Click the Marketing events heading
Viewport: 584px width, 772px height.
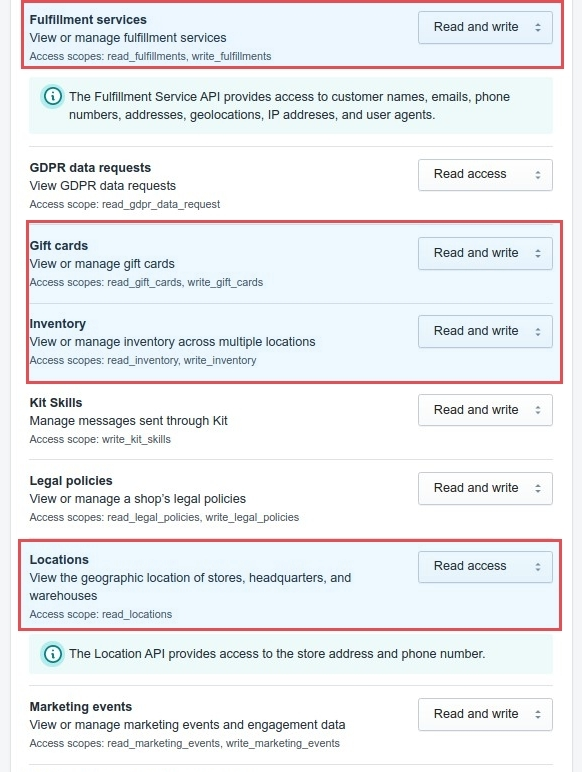pos(81,707)
